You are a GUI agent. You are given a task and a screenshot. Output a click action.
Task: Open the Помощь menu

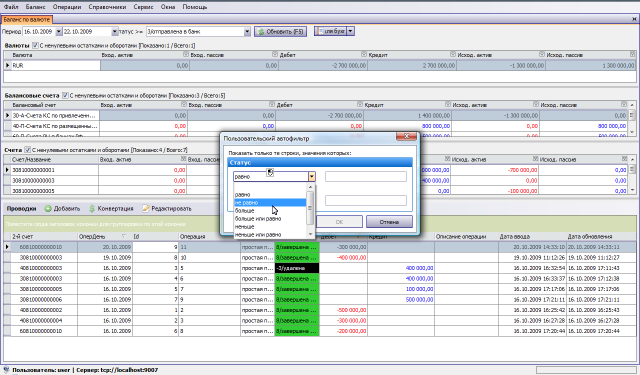(195, 7)
